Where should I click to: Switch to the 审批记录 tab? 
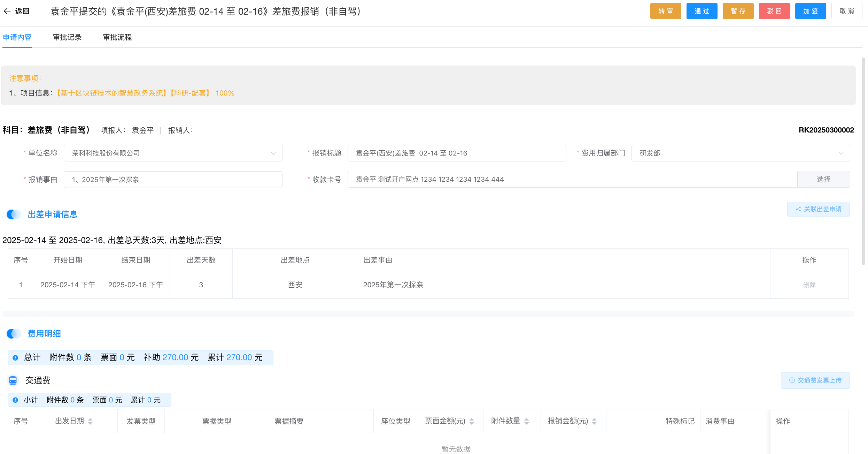[67, 37]
